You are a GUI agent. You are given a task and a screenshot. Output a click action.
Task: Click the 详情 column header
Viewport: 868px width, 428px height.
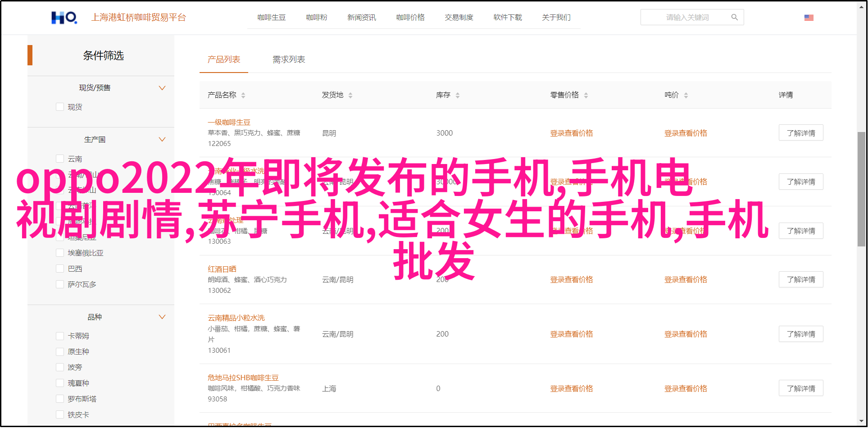pyautogui.click(x=786, y=95)
